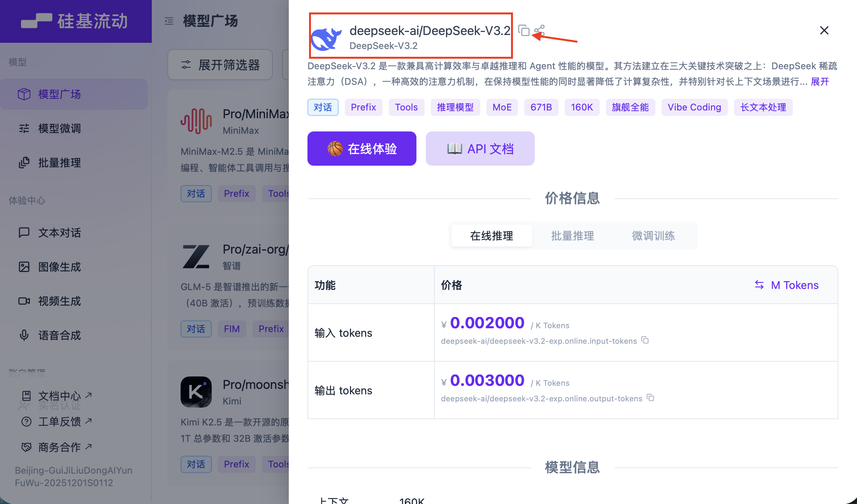Click the share icon beside the model name
The width and height of the screenshot is (857, 504).
pyautogui.click(x=539, y=30)
